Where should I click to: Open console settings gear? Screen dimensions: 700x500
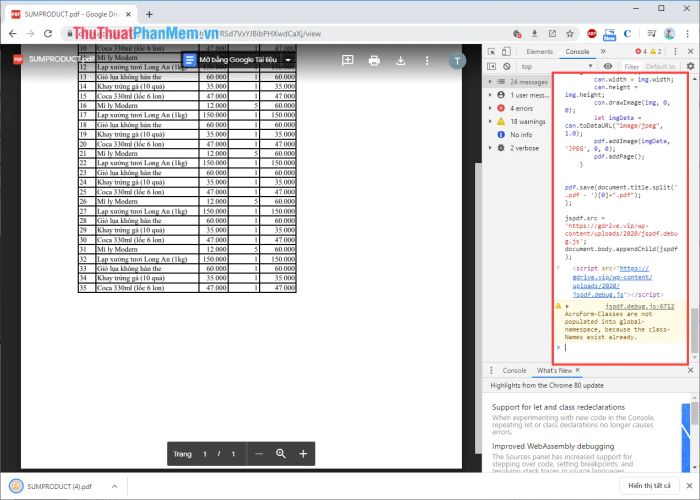[x=691, y=66]
